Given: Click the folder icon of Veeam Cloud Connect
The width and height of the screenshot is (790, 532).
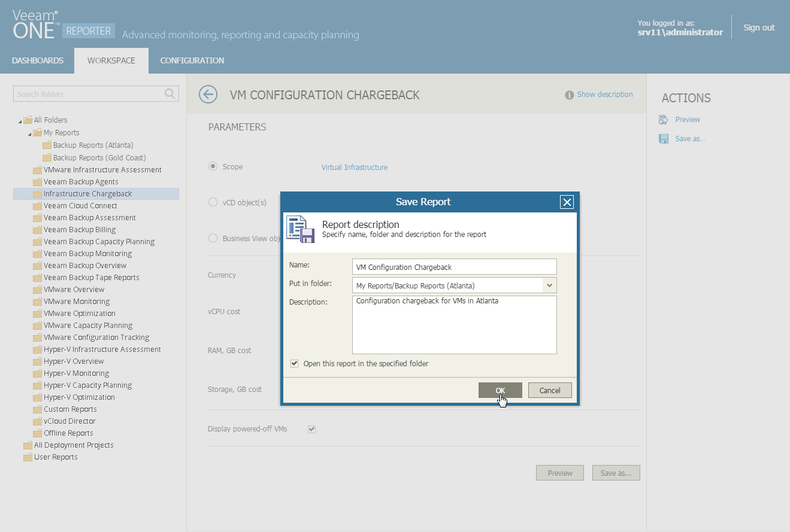Looking at the screenshot, I should pos(38,206).
